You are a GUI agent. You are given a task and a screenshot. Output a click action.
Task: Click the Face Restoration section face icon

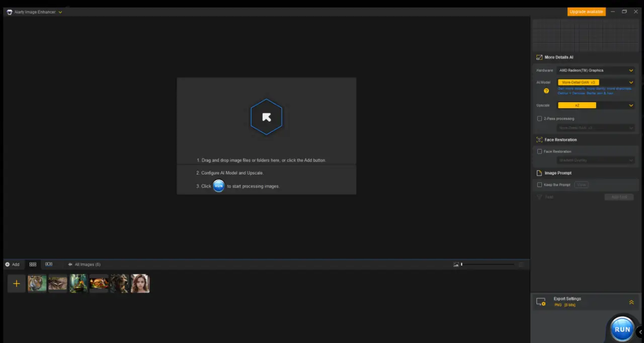[539, 140]
